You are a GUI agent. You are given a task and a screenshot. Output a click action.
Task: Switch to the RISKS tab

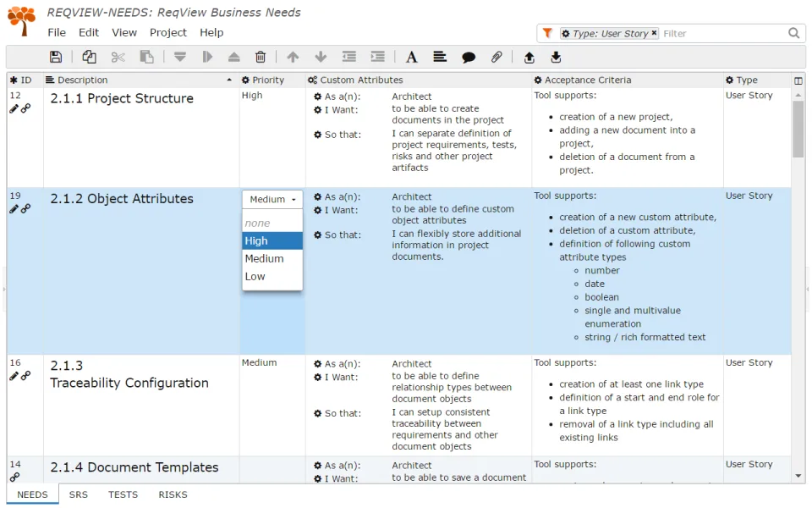pos(173,494)
